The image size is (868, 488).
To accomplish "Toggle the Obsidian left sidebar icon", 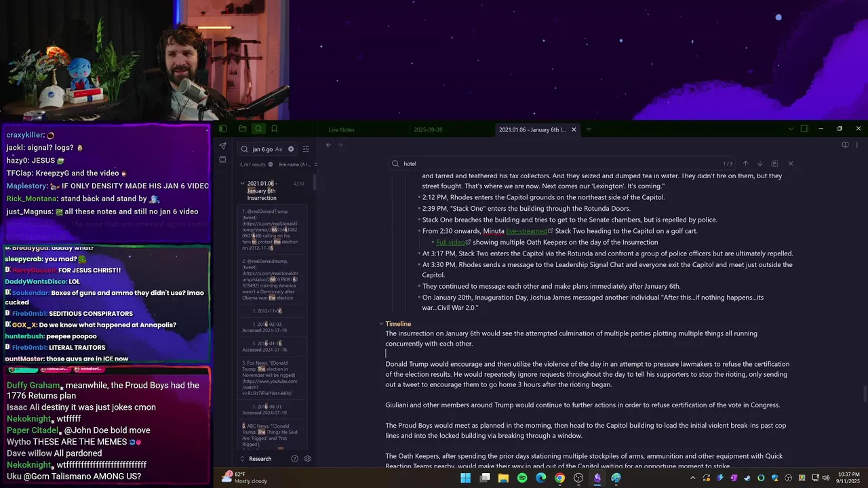I will [x=222, y=129].
